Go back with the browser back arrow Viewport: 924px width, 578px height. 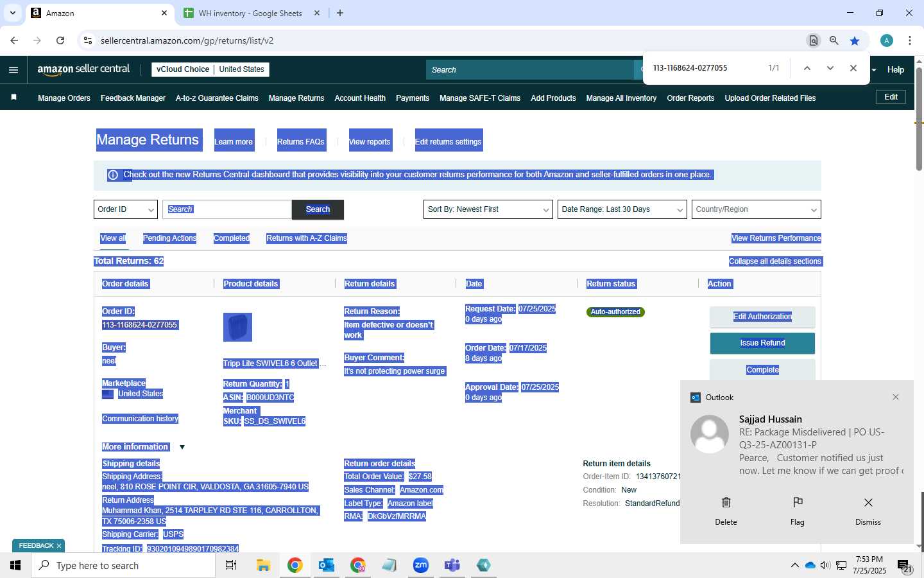pos(14,40)
